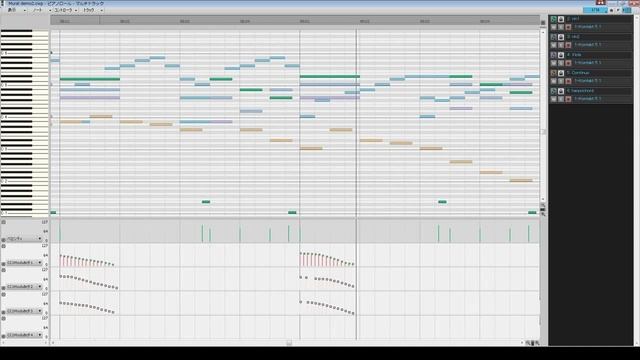Click the icon atop CC Modulation 3 lane

(x=3, y=294)
